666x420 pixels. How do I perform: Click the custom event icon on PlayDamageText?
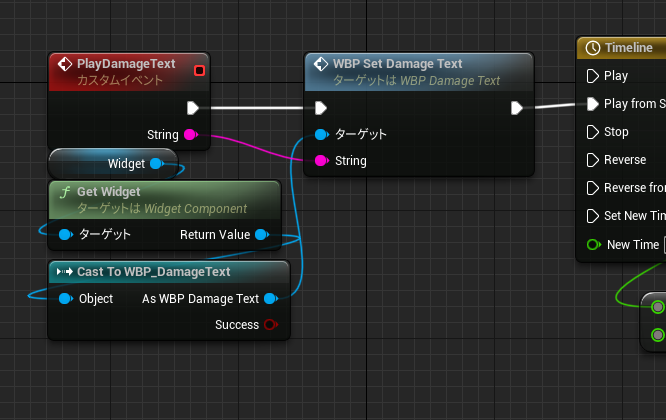click(65, 64)
